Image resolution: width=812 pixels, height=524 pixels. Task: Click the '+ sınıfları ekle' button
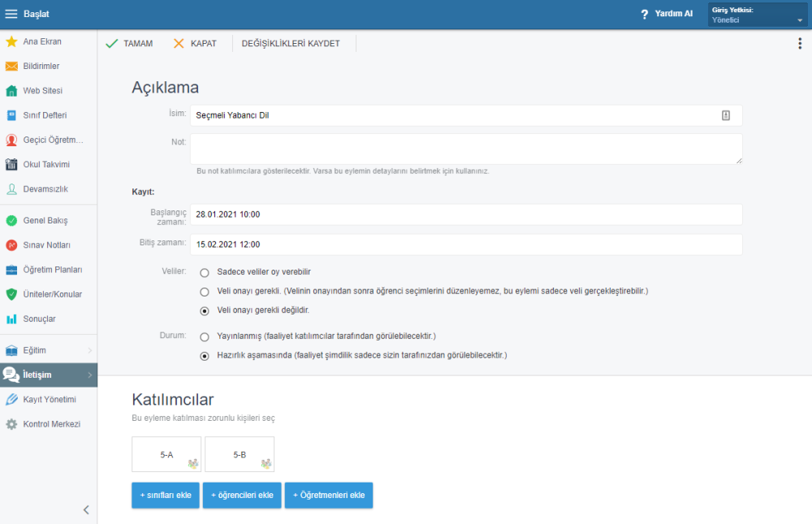tap(166, 496)
